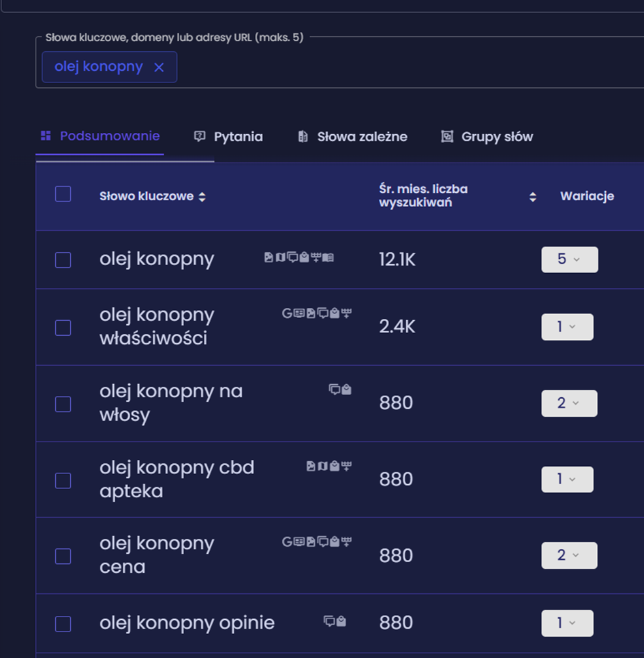This screenshot has height=658, width=644.
Task: Open variations dropdown for 'olej konopny cena'
Action: click(x=569, y=555)
